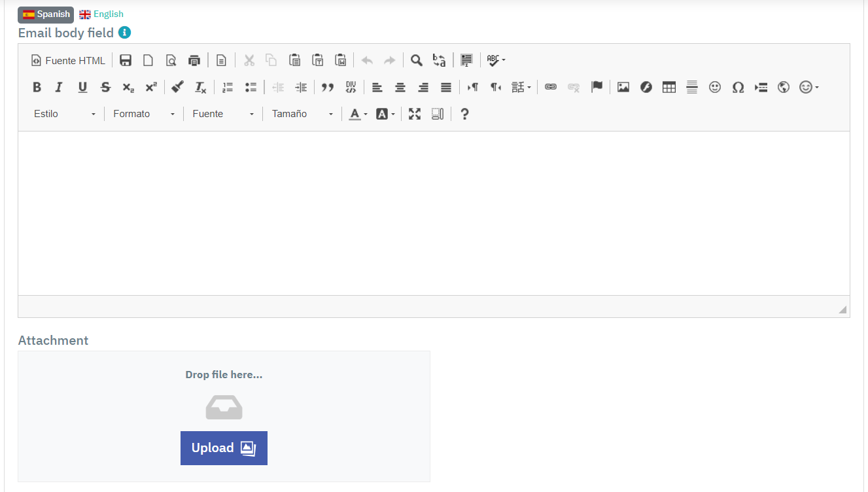Insert a special character

(738, 87)
